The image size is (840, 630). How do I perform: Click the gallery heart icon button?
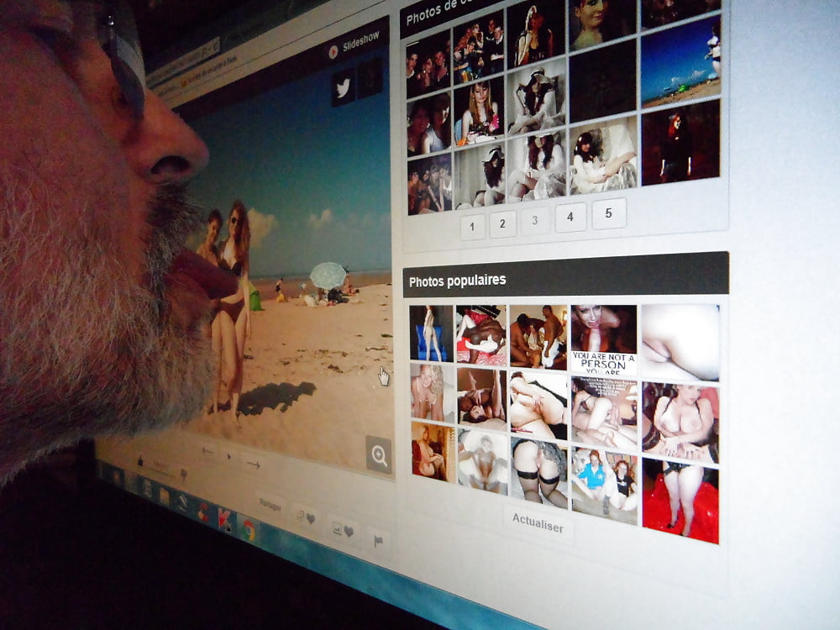click(343, 531)
